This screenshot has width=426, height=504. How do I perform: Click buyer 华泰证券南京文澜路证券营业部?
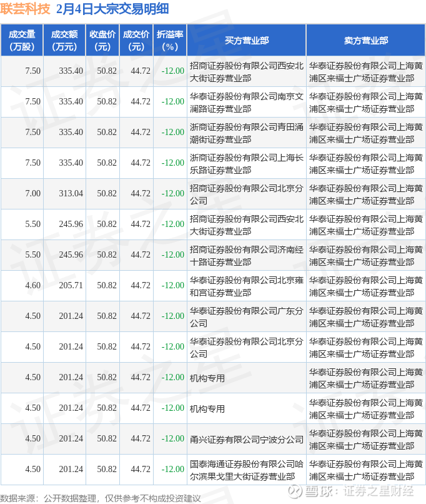(247, 103)
